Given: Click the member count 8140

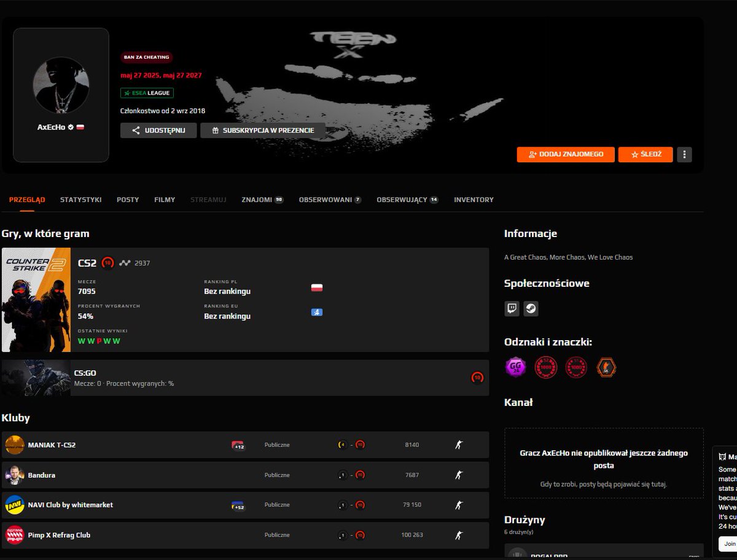Looking at the screenshot, I should point(412,445).
